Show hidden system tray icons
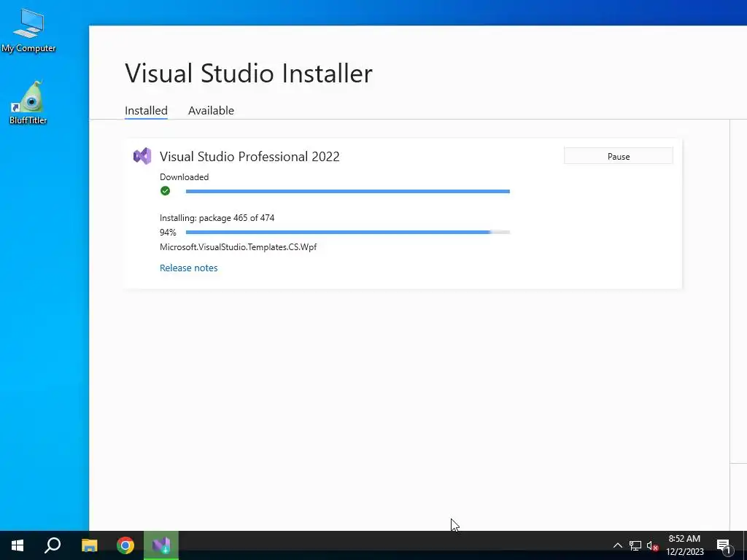The width and height of the screenshot is (747, 560). coord(617,545)
